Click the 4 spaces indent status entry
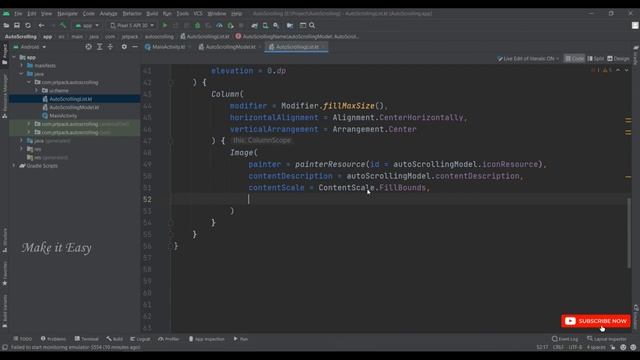 tap(596, 347)
